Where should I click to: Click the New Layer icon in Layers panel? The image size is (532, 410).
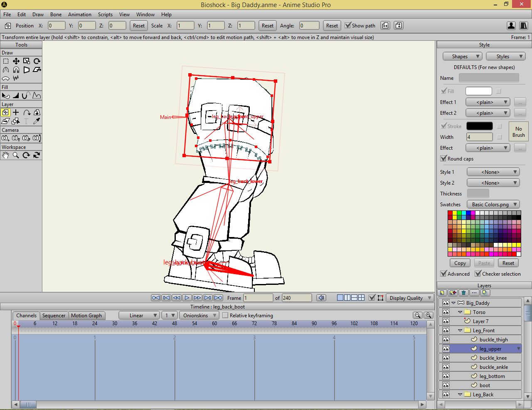pos(442,293)
